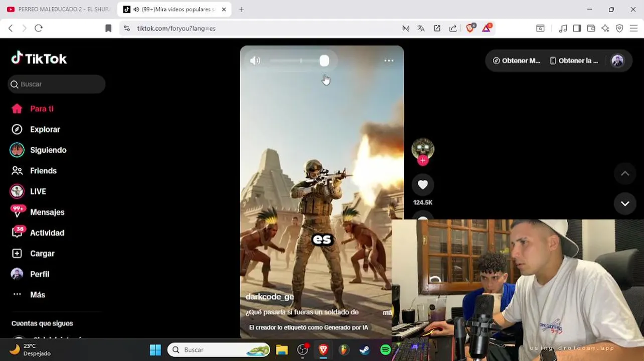The height and width of the screenshot is (361, 644).
Task: Click the share page icon
Action: (453, 28)
